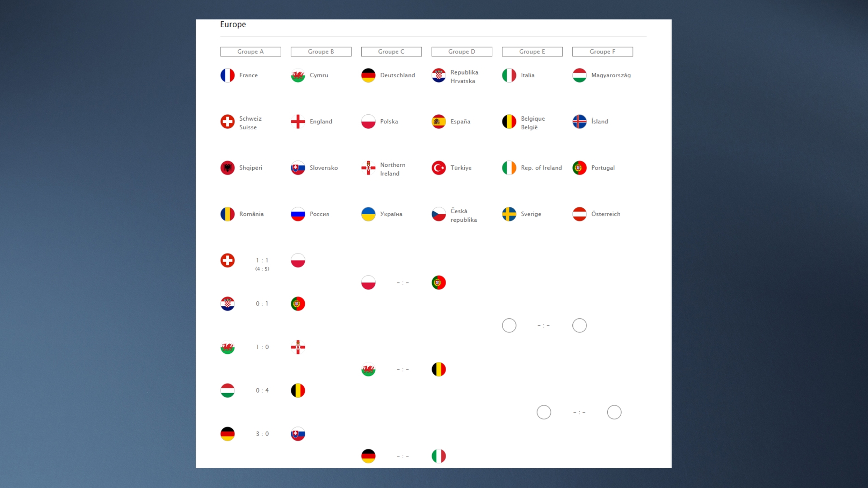Open Groupe A tab
The width and height of the screenshot is (868, 488).
tap(250, 51)
